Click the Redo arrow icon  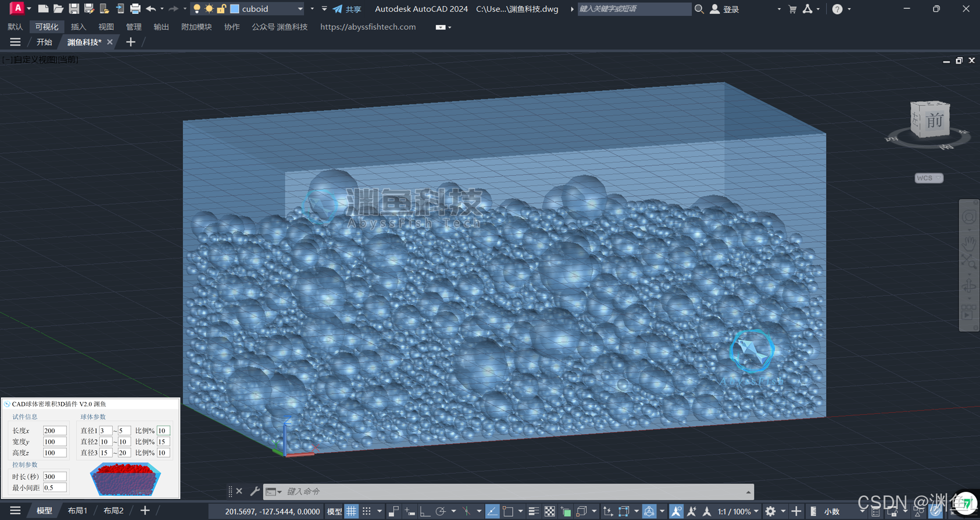(x=173, y=9)
